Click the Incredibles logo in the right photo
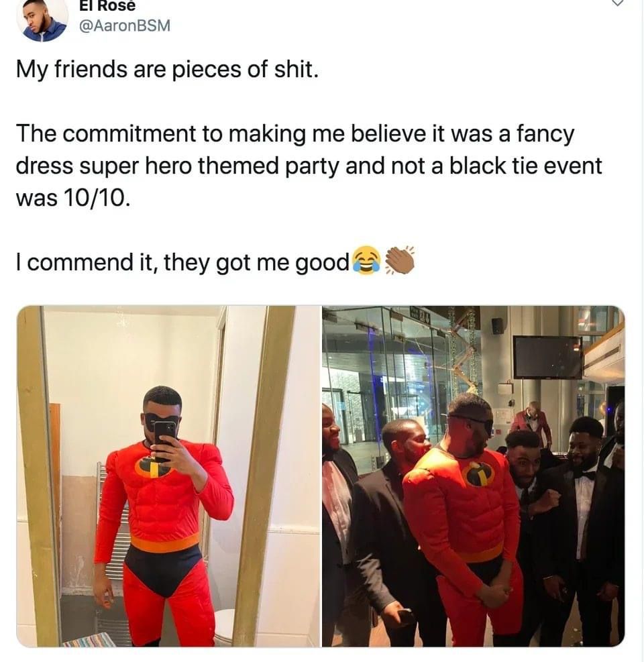This screenshot has width=644, height=662. (x=478, y=474)
